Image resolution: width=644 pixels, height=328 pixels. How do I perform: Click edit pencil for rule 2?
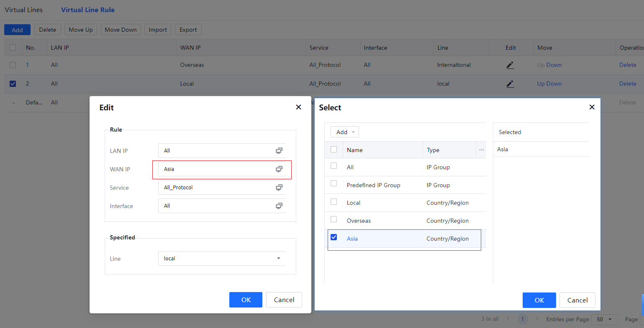click(510, 84)
